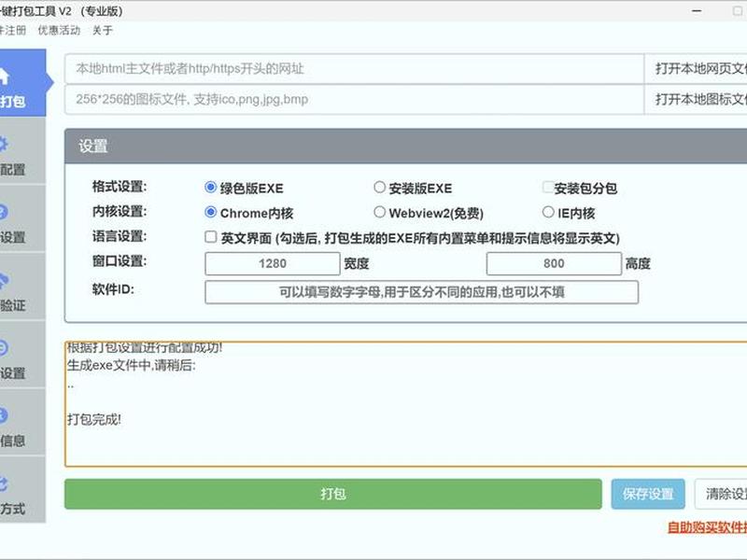Switch to the 配置 gear sidebar tab
The width and height of the screenshot is (747, 560).
point(22,151)
